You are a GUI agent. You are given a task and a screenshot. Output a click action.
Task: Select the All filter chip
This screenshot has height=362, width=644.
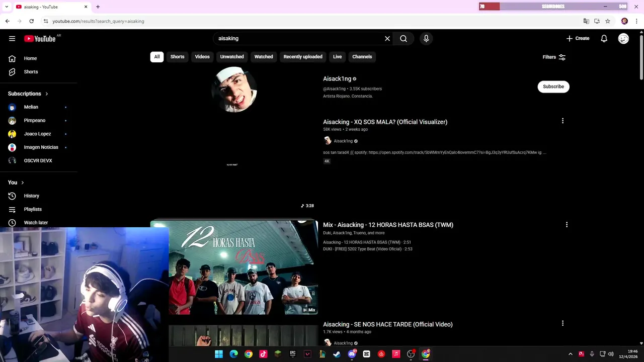(x=157, y=57)
